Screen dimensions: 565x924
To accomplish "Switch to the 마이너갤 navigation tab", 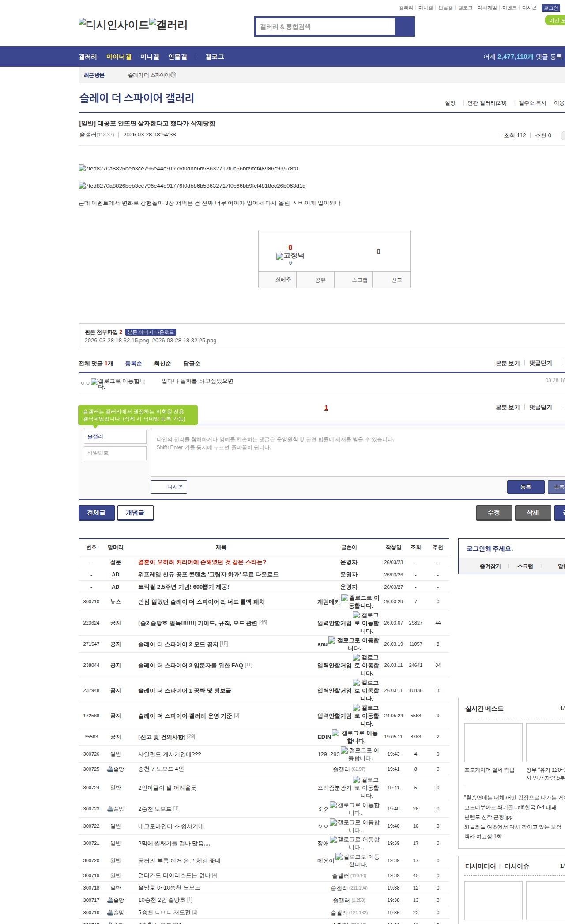I will tap(119, 57).
